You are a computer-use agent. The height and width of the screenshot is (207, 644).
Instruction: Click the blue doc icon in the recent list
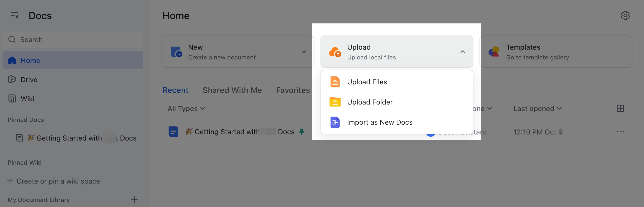[173, 132]
